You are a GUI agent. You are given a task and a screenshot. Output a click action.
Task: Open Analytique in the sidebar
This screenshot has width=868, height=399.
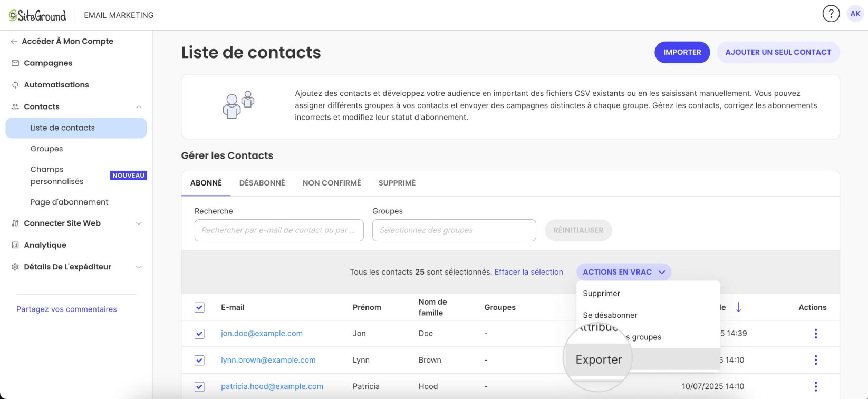[45, 245]
